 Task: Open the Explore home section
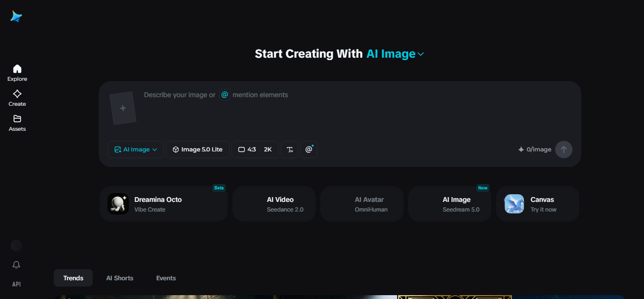[17, 73]
